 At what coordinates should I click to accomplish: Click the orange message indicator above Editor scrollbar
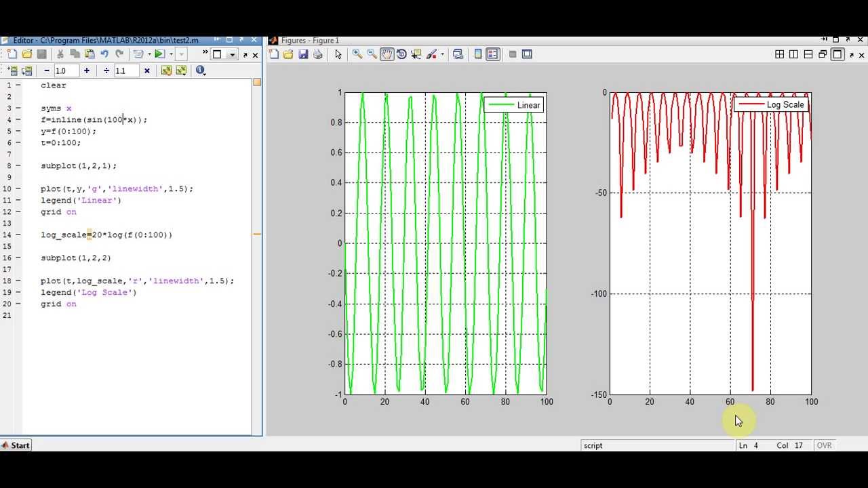pyautogui.click(x=257, y=82)
